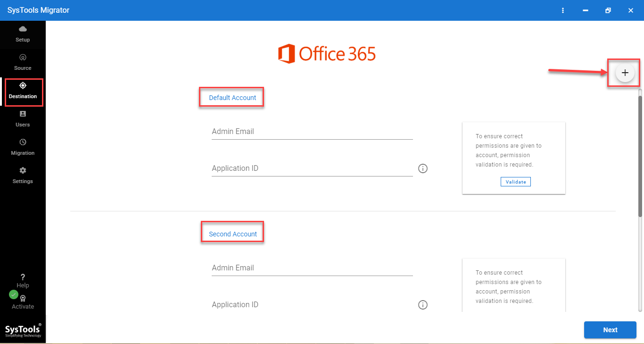Validate Default Account permissions
This screenshot has width=644, height=344.
point(516,182)
